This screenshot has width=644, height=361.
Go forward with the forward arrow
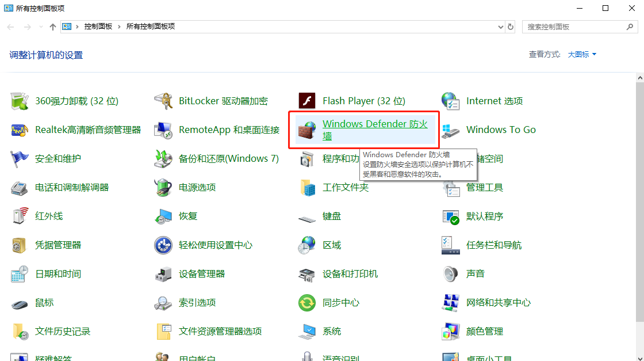27,26
